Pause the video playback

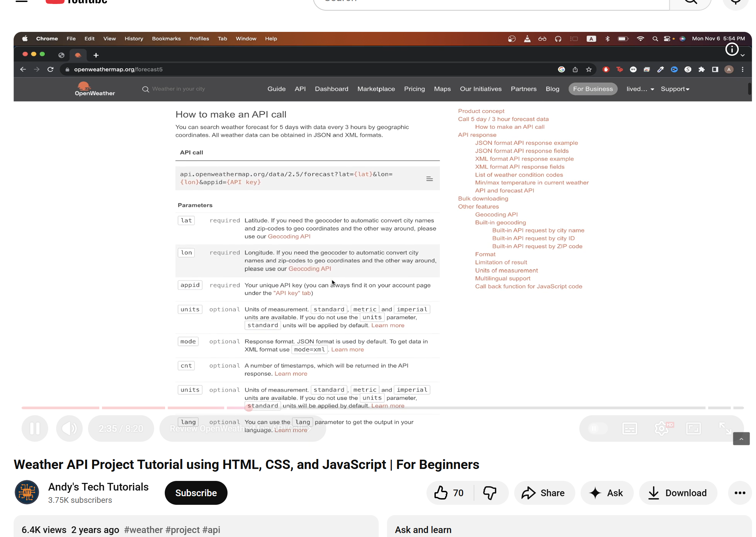pos(35,428)
